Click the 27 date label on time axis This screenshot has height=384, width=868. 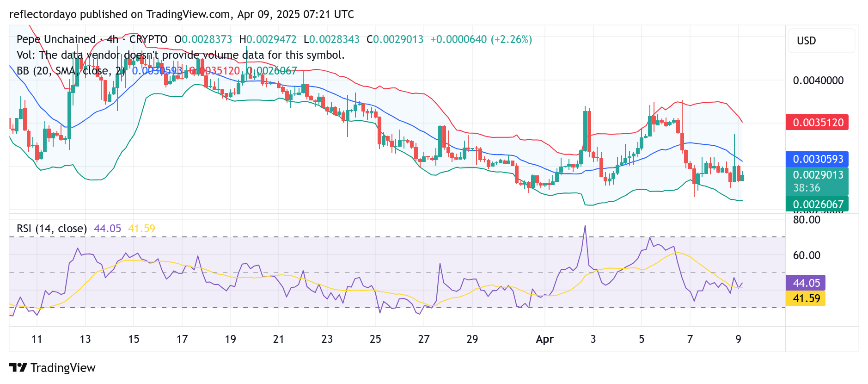(x=424, y=339)
